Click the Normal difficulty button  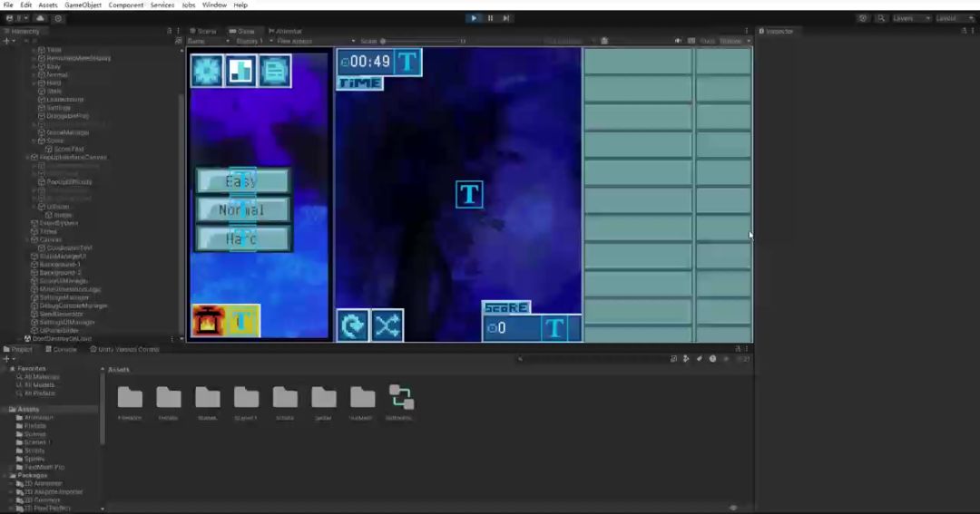[x=242, y=210]
